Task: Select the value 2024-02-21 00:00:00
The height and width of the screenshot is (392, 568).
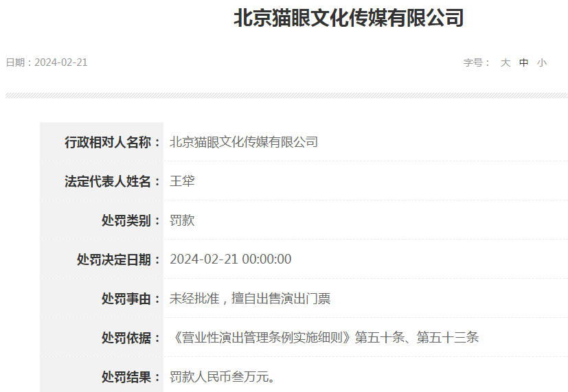Action: click(230, 260)
